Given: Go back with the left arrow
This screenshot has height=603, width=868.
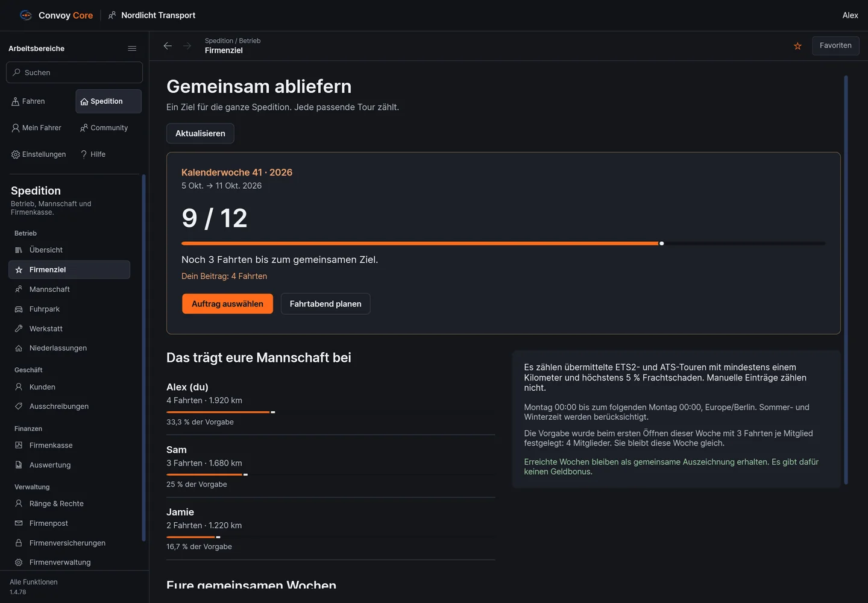Looking at the screenshot, I should (x=168, y=46).
